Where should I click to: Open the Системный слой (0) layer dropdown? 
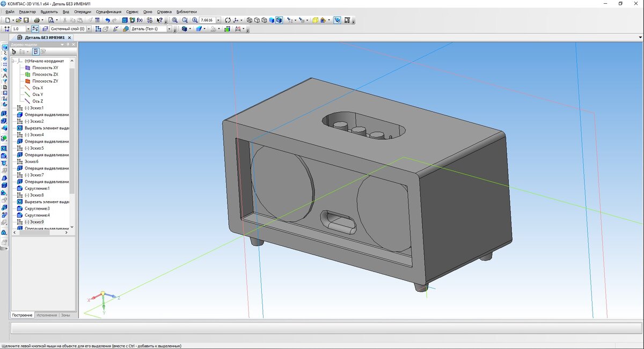(89, 28)
